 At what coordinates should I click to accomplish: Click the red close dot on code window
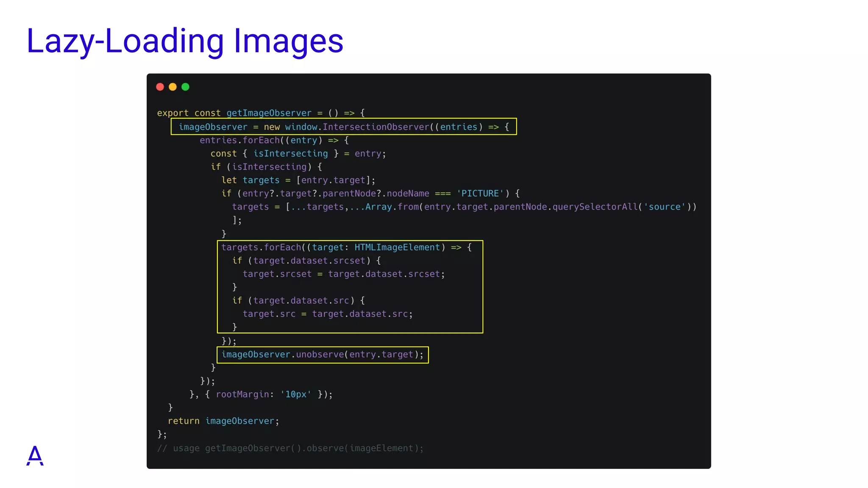click(160, 87)
